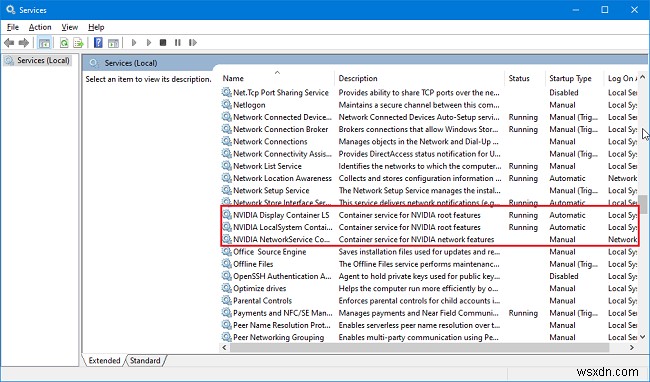Click the gear icon of NVIDIA Display Container LS
This screenshot has height=382, width=650.
(226, 215)
